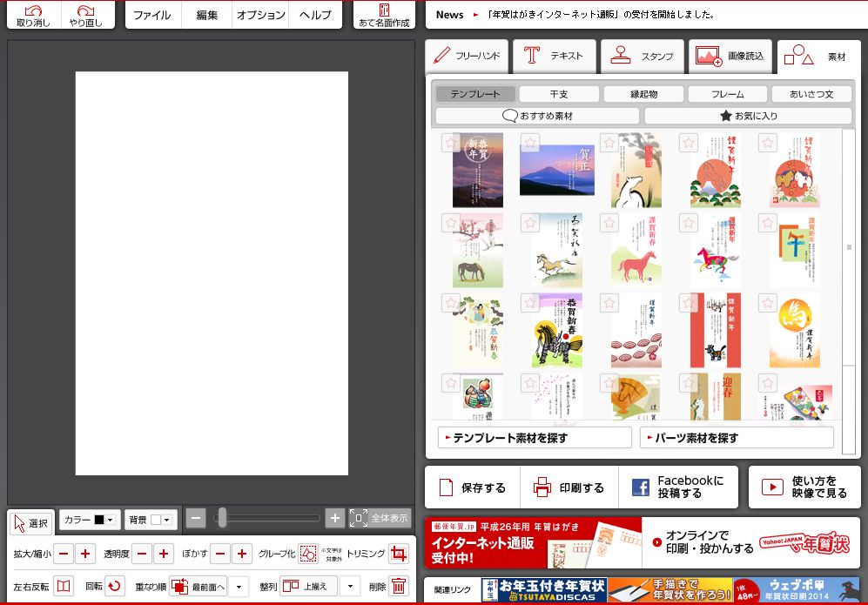Screen dimensions: 868x605
Task: Zoom in canvas with plus button
Action: point(335,518)
